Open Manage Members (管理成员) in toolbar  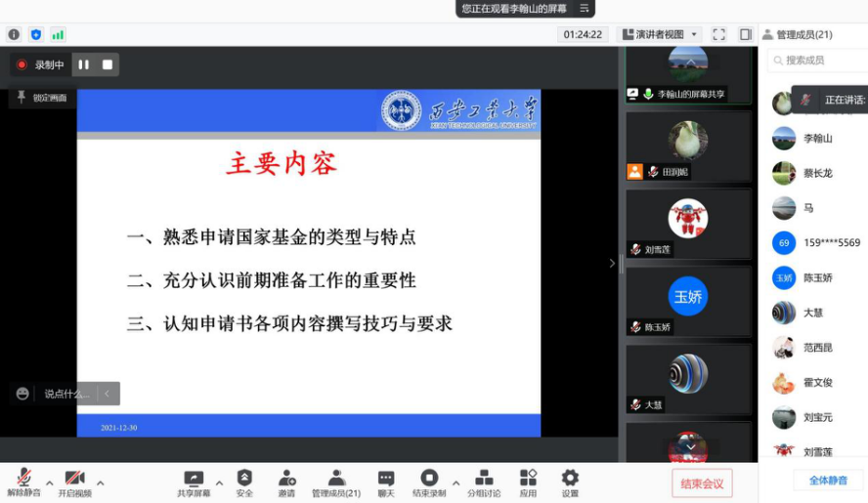tap(336, 482)
